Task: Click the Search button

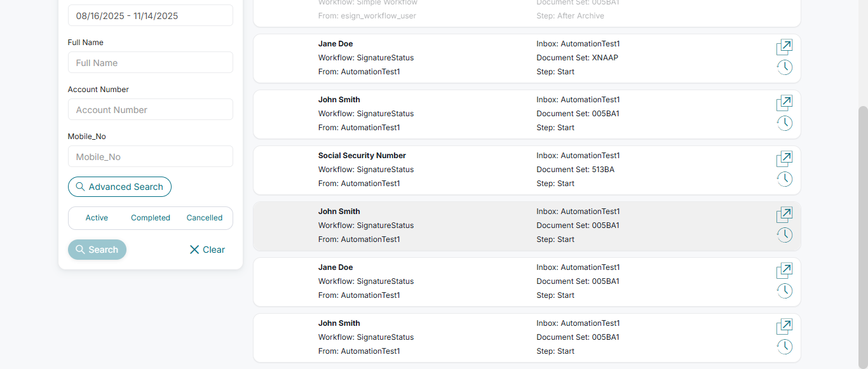Action: point(97,250)
